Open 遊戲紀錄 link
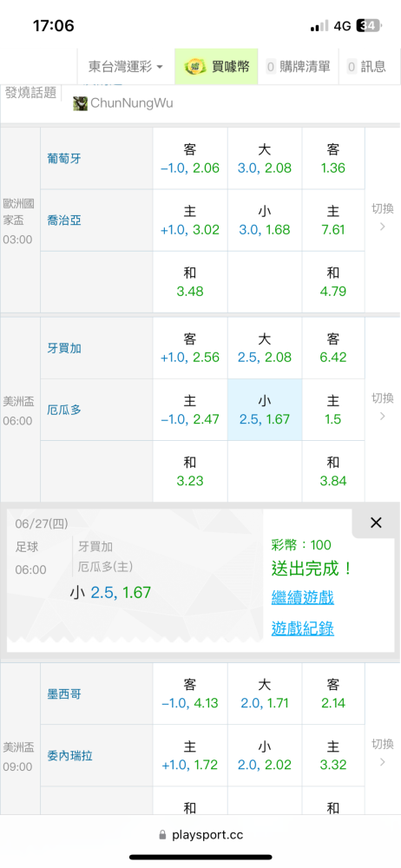The height and width of the screenshot is (868, 401). tap(302, 628)
